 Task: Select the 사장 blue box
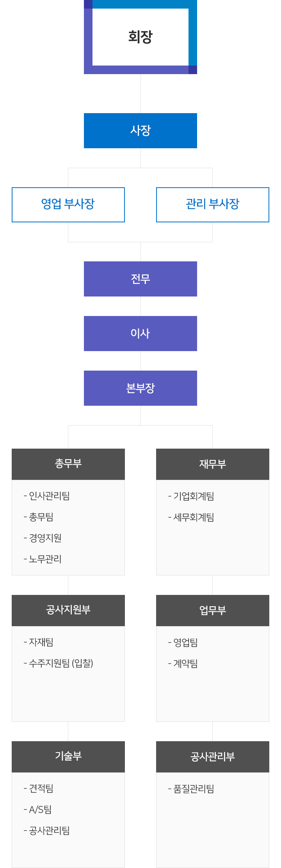click(140, 131)
